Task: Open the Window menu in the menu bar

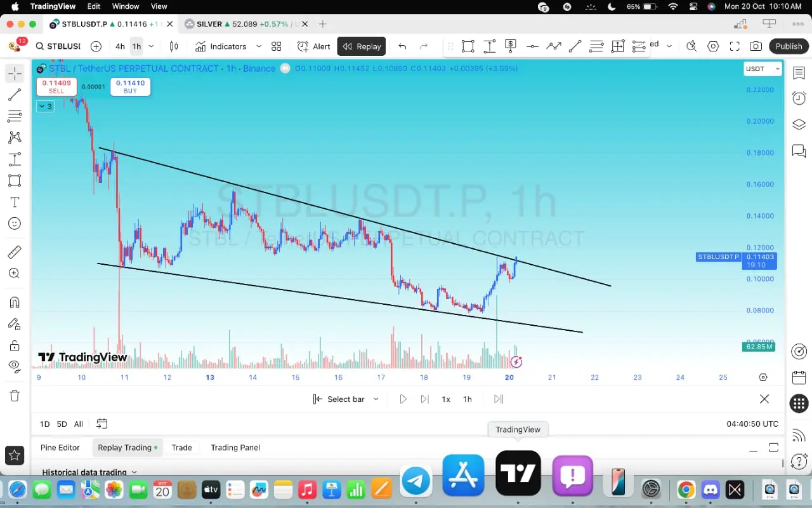Action: coord(126,6)
